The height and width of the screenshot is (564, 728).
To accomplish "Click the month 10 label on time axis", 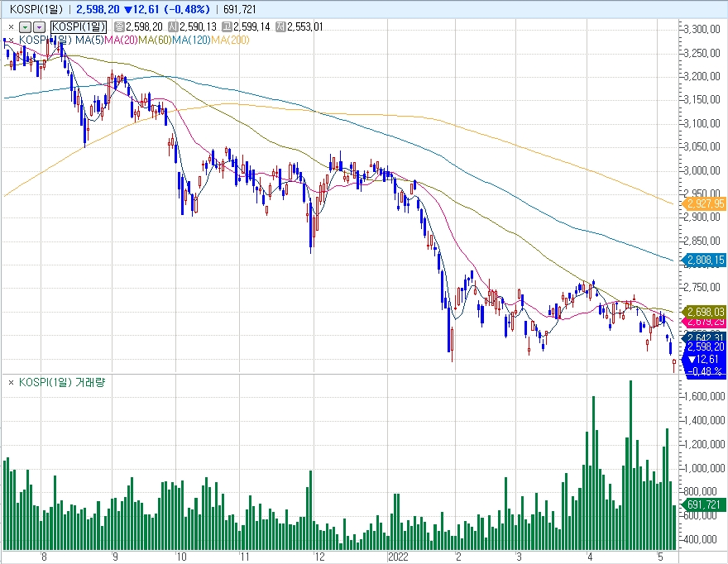I will [x=180, y=557].
